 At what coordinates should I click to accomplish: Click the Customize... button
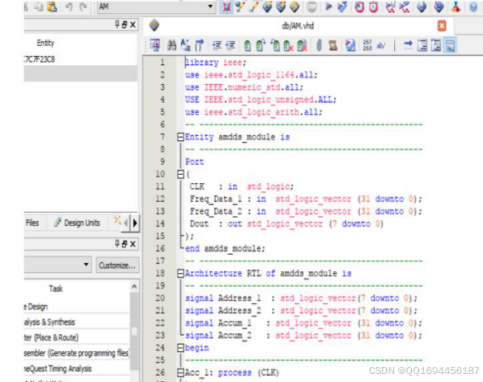point(117,265)
